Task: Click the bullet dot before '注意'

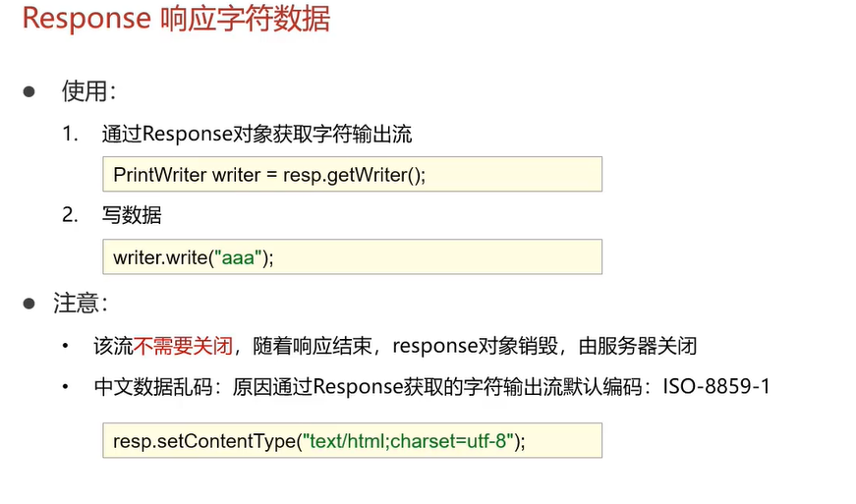Action: [29, 304]
